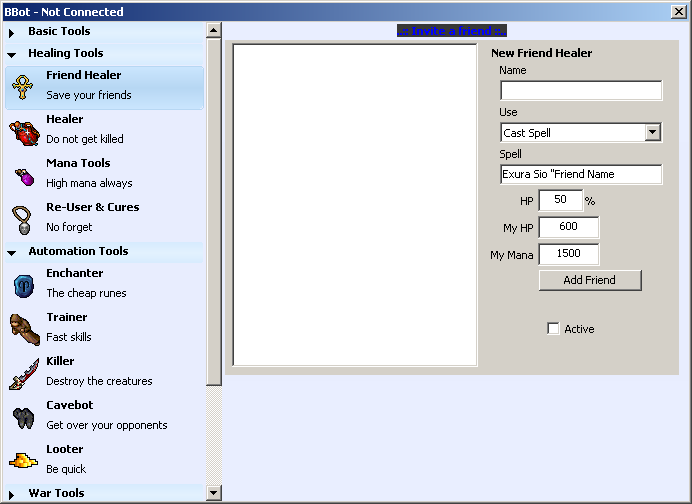Open the Cavebot boots icon
The width and height of the screenshot is (692, 504).
pos(24,417)
